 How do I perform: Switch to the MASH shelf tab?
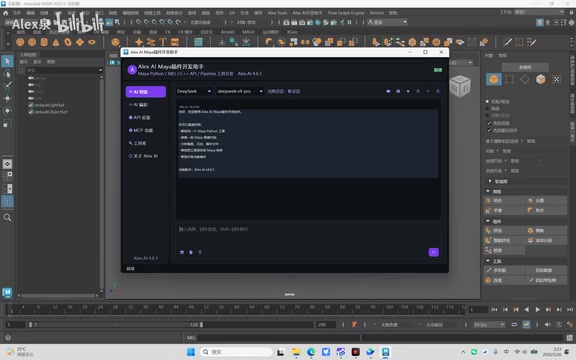(248, 32)
